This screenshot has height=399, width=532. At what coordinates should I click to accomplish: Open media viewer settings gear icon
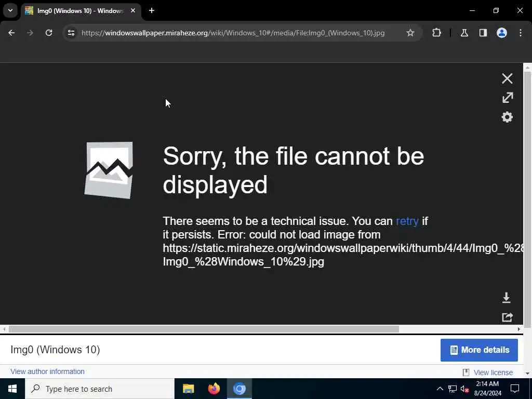tap(507, 117)
